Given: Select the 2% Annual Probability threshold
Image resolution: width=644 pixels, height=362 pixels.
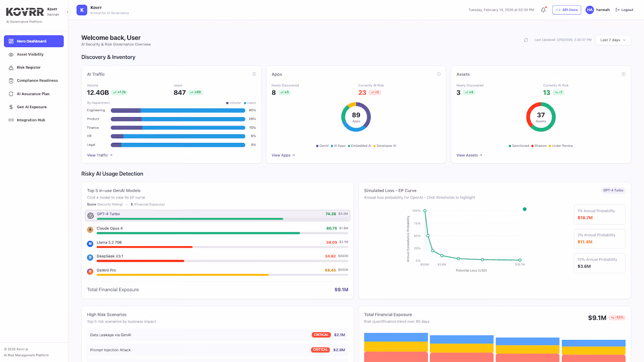Looking at the screenshot, I should pos(599,239).
